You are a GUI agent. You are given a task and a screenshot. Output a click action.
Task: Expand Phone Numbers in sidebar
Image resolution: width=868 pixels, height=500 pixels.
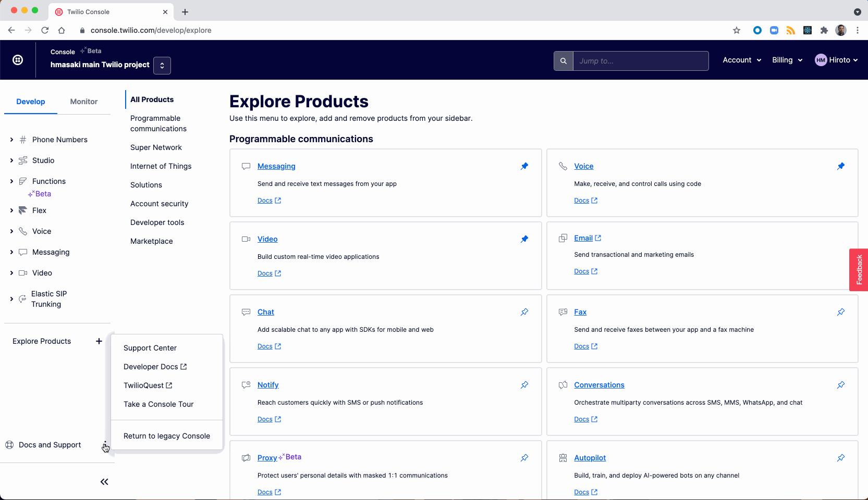tap(11, 140)
